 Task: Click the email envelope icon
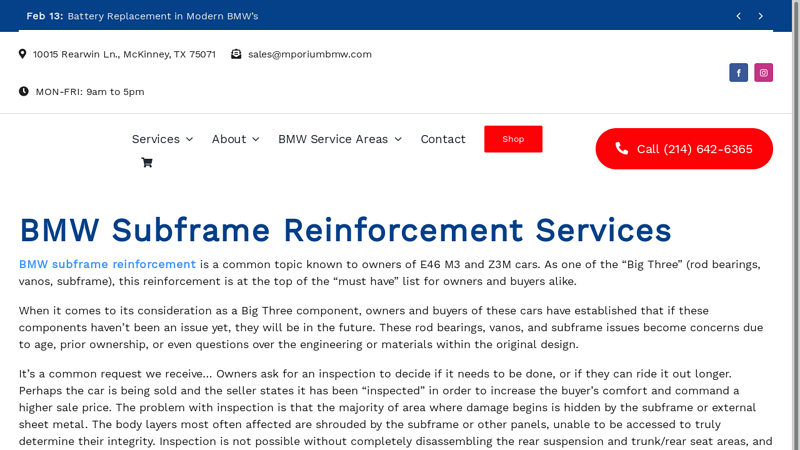point(236,54)
